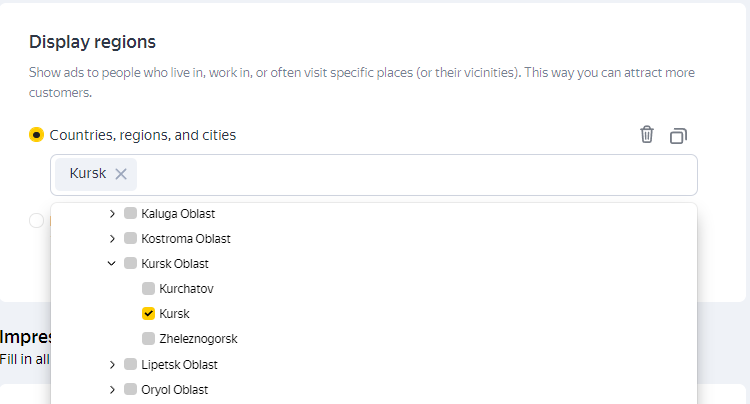The height and width of the screenshot is (404, 750).
Task: Click the Zheleznogorsk label in the list
Action: [x=198, y=338]
